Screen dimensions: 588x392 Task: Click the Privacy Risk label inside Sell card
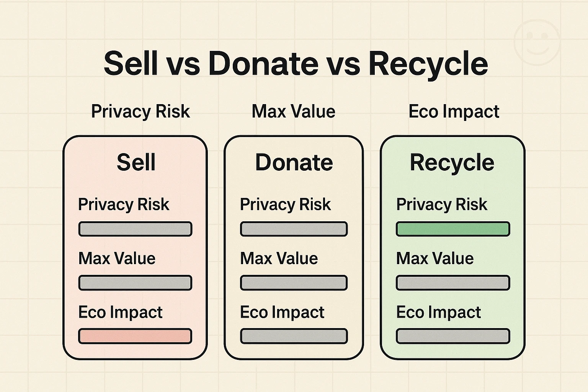pos(124,204)
